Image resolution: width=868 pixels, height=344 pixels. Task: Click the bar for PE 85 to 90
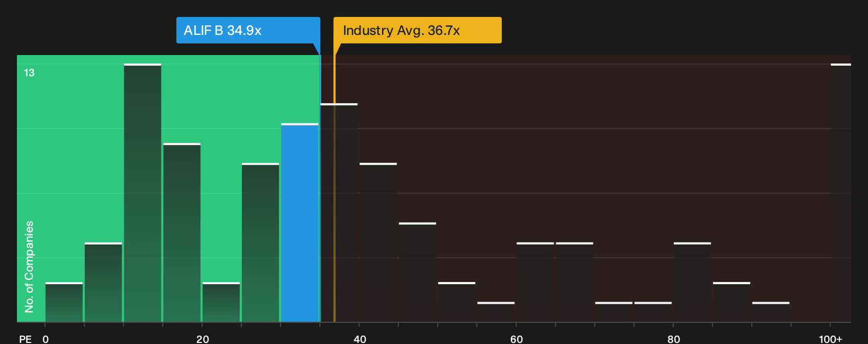pyautogui.click(x=731, y=302)
